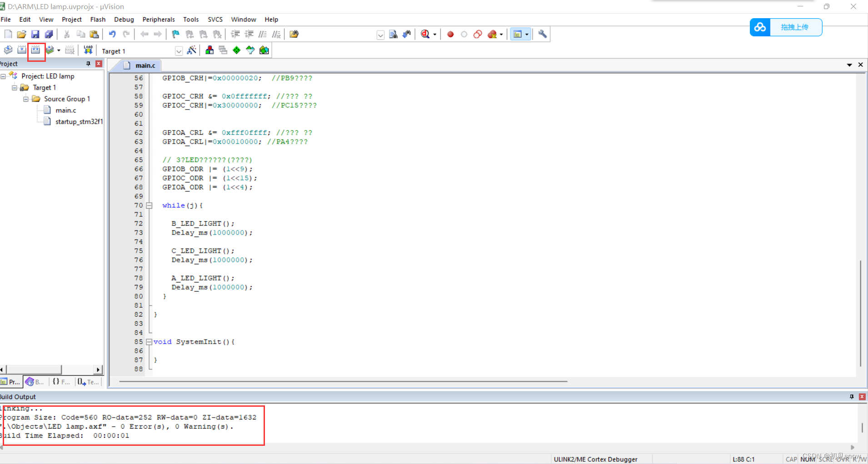Open the File menu
This screenshot has width=868, height=464.
(6, 20)
